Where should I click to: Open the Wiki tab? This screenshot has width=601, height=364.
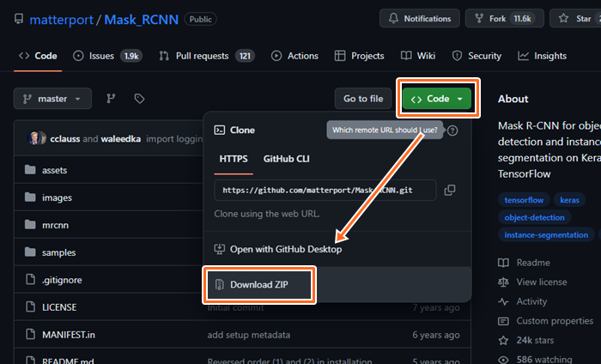tap(418, 56)
